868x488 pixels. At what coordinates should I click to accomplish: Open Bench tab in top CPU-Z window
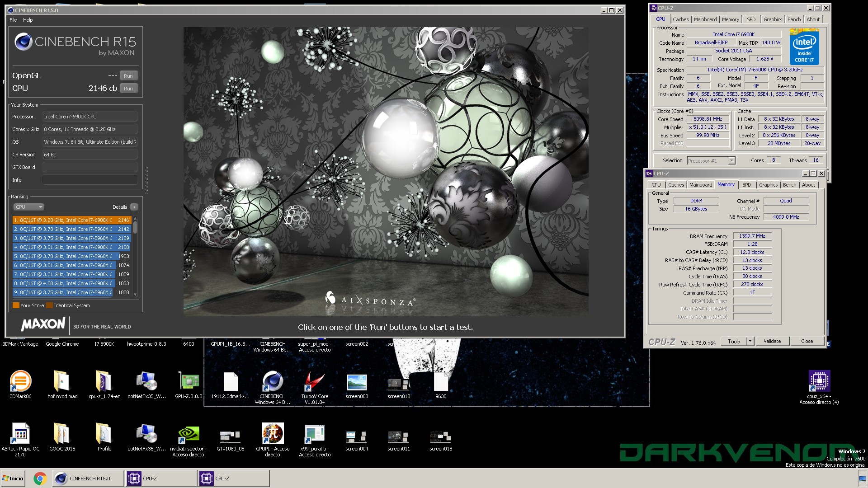794,19
